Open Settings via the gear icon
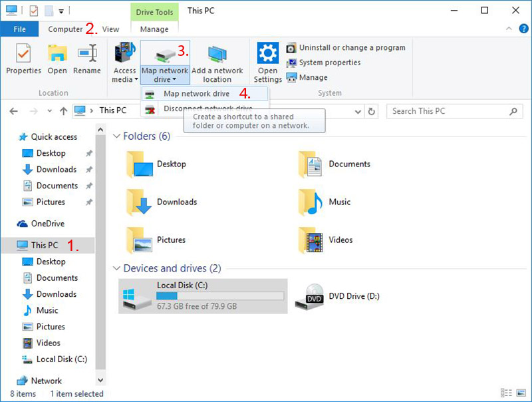 [268, 53]
